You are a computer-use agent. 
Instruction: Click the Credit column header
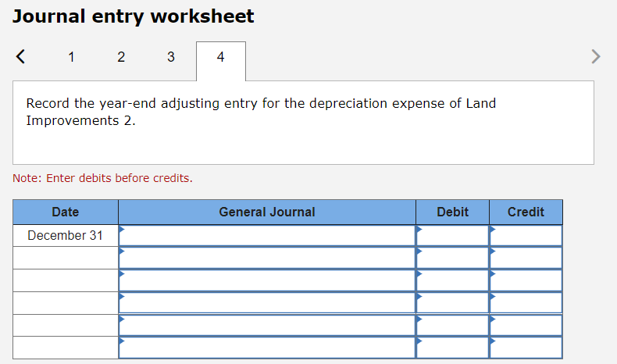[526, 212]
